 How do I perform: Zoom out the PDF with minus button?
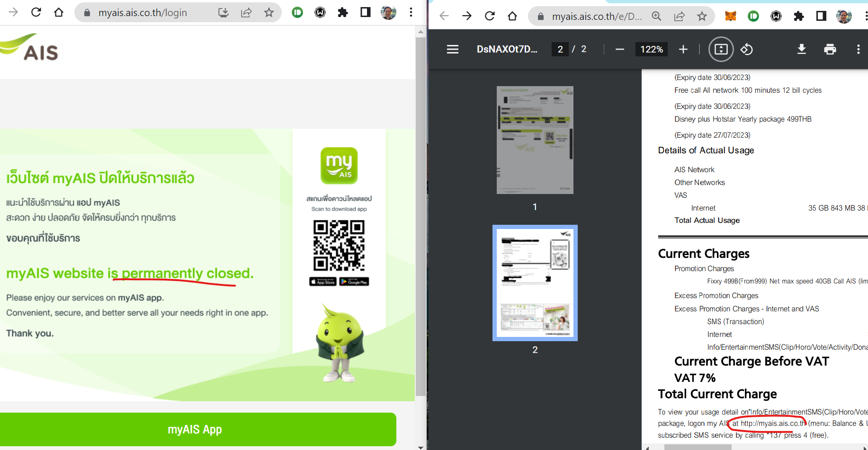(x=619, y=49)
